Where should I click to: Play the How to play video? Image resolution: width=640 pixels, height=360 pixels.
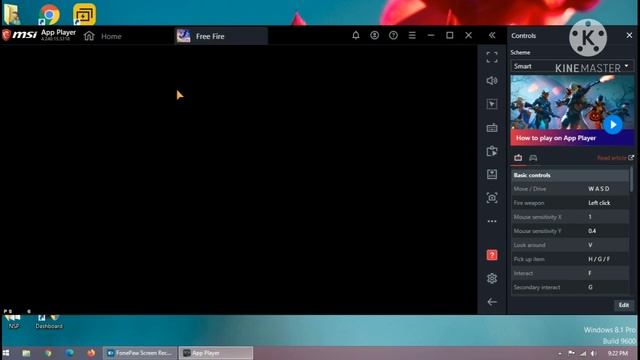[x=613, y=124]
